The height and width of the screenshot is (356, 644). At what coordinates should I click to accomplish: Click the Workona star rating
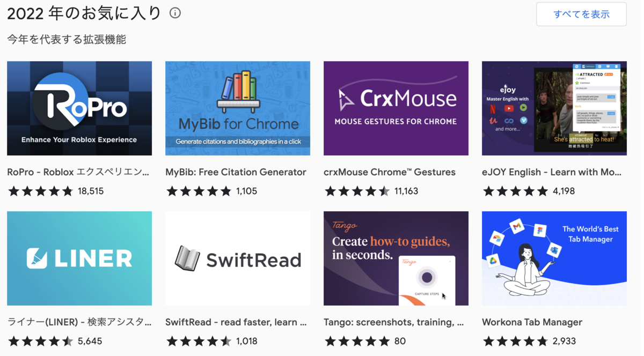[x=516, y=341]
